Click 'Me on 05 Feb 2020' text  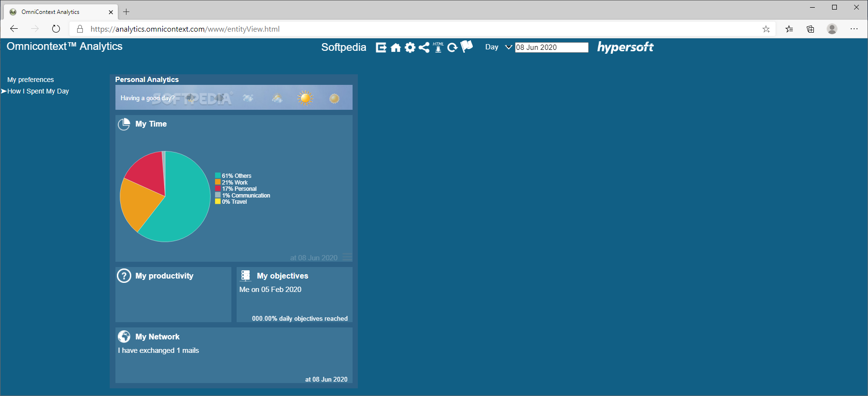click(x=271, y=290)
